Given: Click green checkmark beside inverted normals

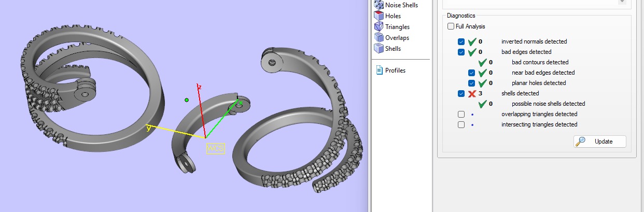Looking at the screenshot, I should click(x=472, y=41).
